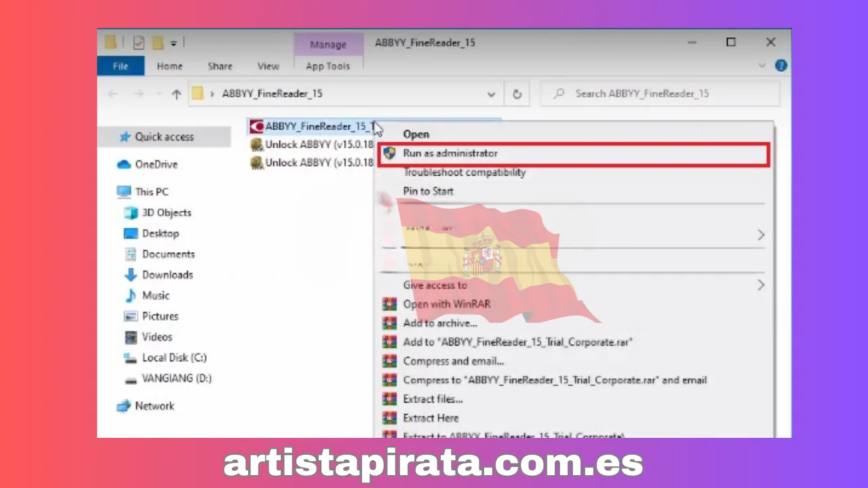
Task: Open the Help question mark icon
Action: 781,66
